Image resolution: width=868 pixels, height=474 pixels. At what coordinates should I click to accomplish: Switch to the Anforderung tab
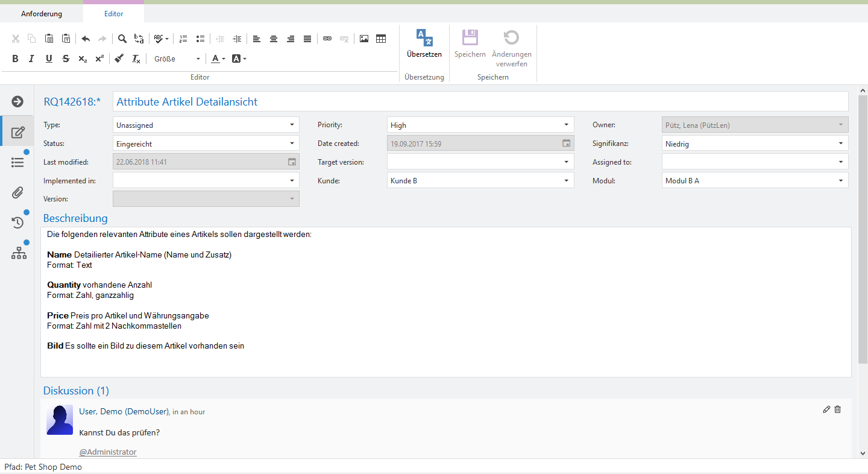[42, 13]
